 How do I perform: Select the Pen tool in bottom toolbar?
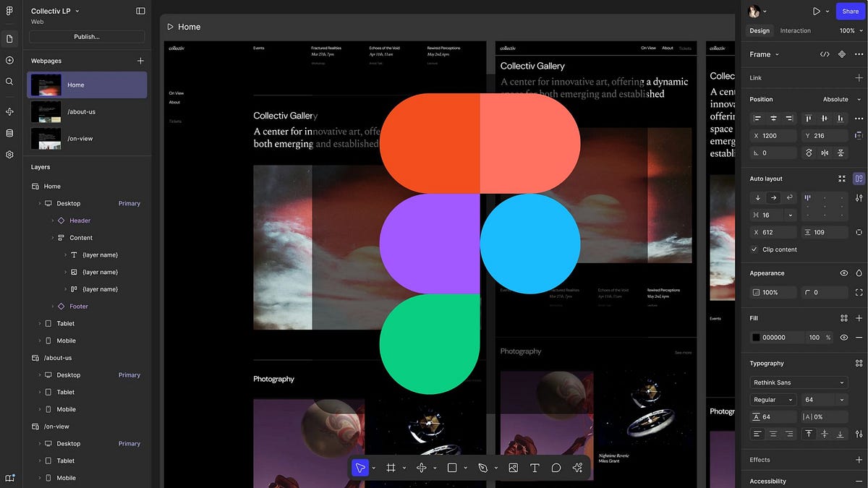pos(482,468)
